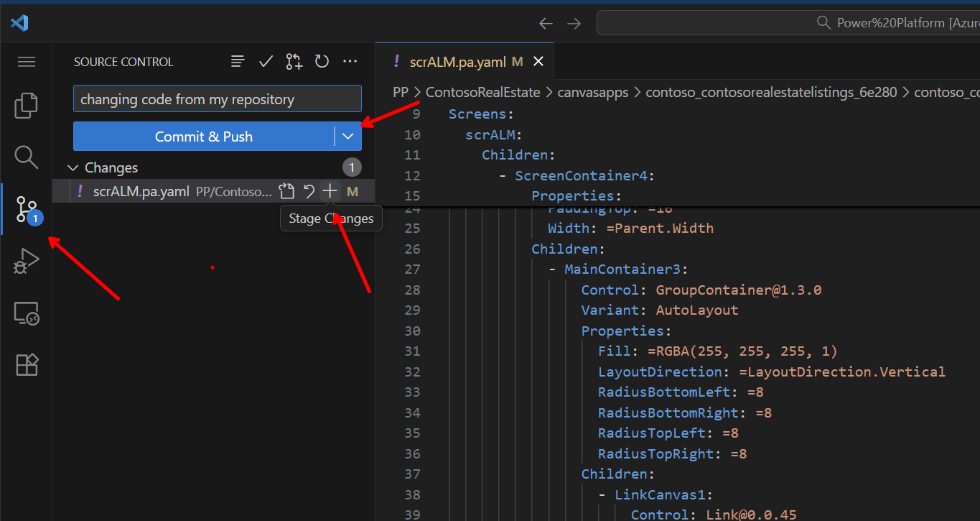Open the View and Sort options icon

[x=238, y=61]
